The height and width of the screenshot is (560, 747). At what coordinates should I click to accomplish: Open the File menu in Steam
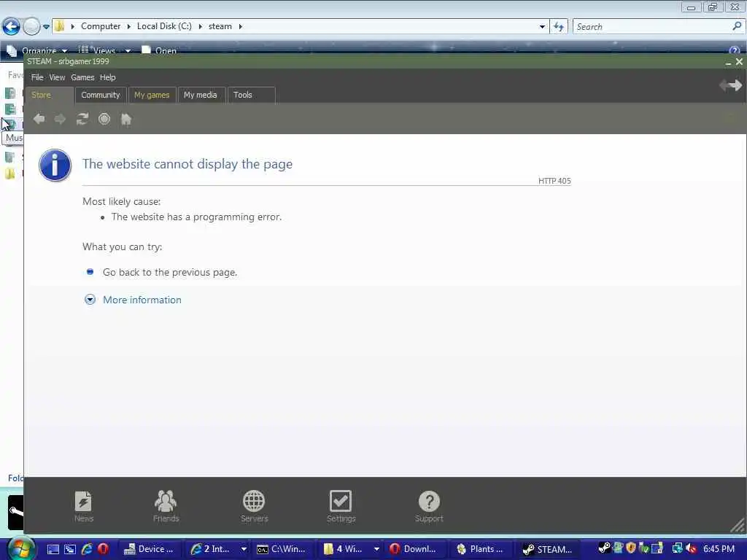pos(37,77)
